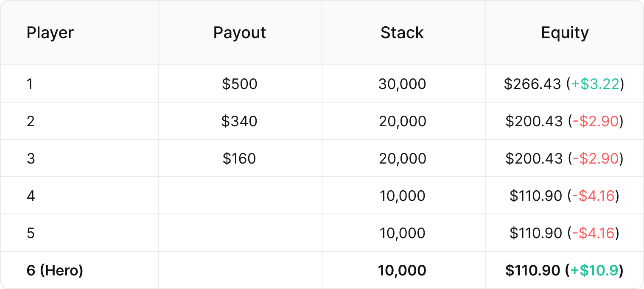Click player 2's equity of $200.43
The image size is (644, 289).
point(534,121)
